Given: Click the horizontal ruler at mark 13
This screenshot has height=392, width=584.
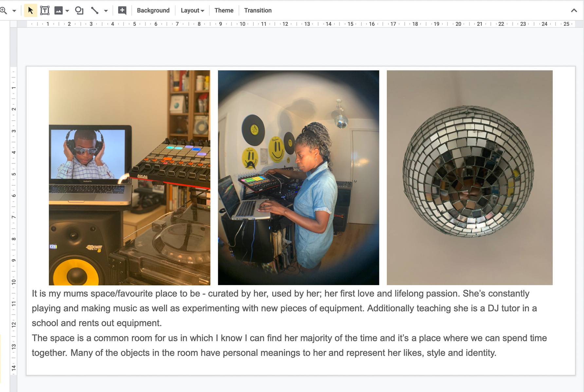Looking at the screenshot, I should (x=307, y=24).
